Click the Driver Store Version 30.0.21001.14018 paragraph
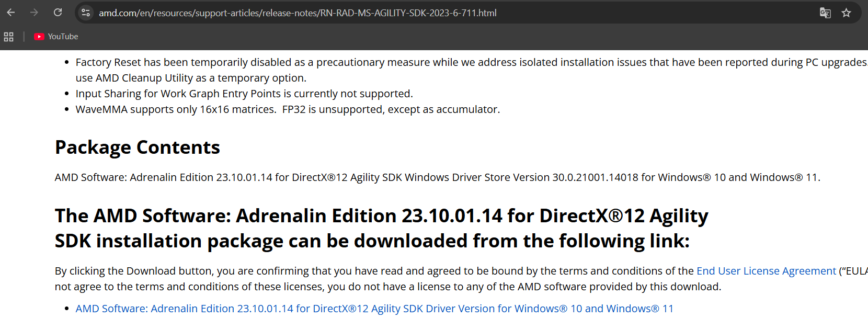868x318 pixels. click(438, 177)
